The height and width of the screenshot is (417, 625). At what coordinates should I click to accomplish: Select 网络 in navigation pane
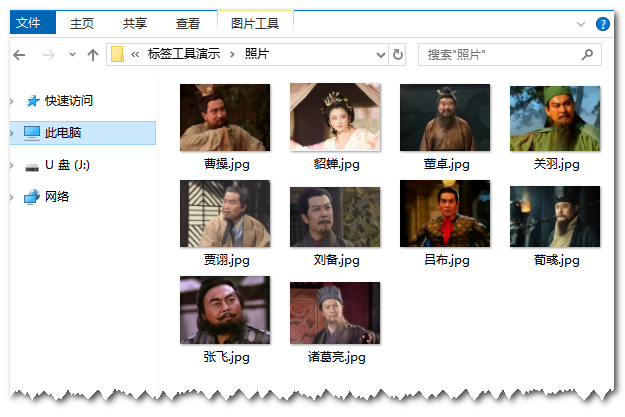coord(57,197)
